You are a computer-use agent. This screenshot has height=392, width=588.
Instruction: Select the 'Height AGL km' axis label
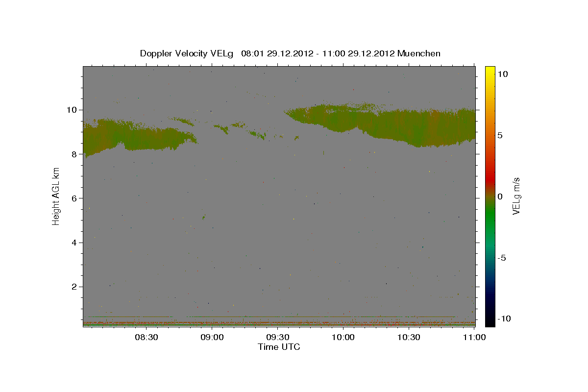click(x=56, y=196)
